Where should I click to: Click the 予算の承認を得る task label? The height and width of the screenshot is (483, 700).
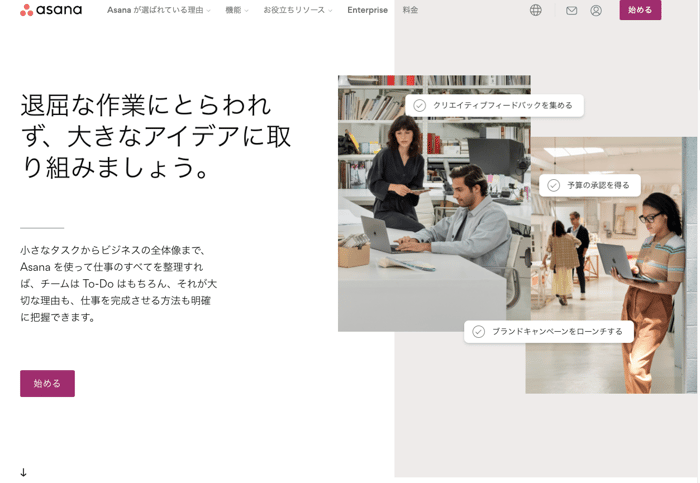point(598,185)
